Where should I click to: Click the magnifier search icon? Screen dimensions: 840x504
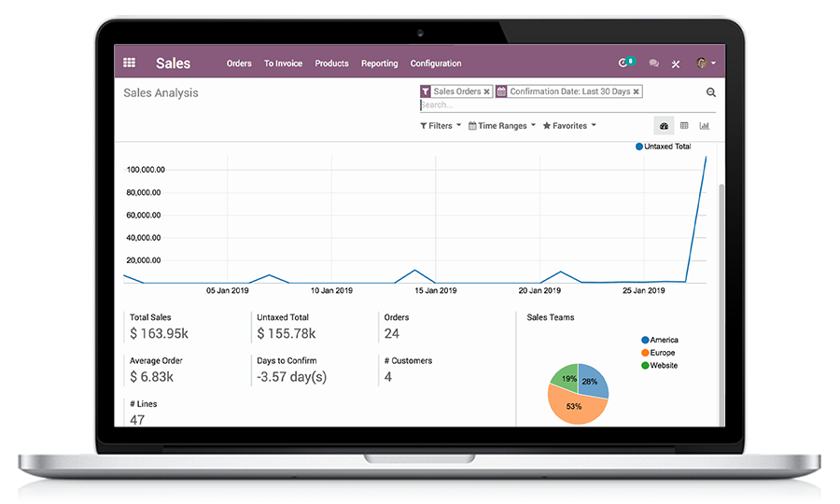[711, 92]
